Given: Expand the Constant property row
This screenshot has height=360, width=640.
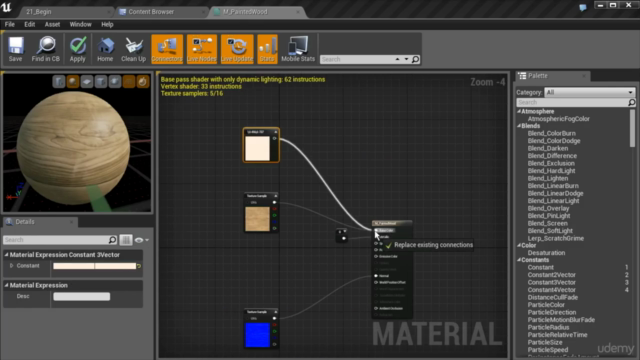Looking at the screenshot, I should (x=11, y=266).
